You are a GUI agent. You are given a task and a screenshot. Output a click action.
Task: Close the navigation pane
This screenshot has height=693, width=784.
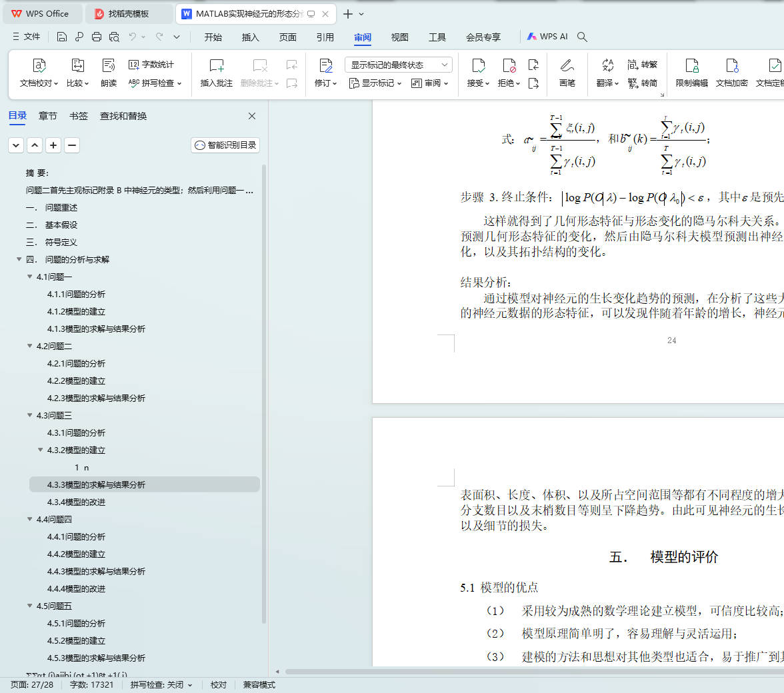pyautogui.click(x=252, y=116)
